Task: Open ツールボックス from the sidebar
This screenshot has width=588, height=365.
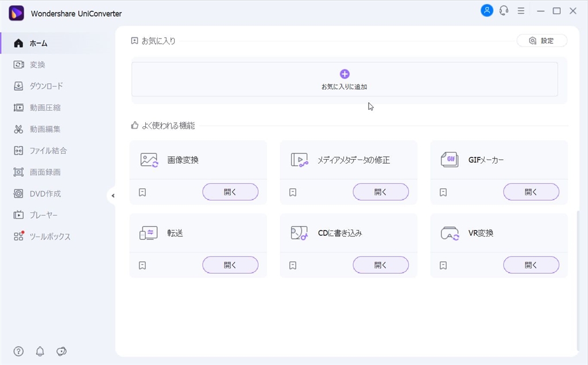Action: point(50,236)
